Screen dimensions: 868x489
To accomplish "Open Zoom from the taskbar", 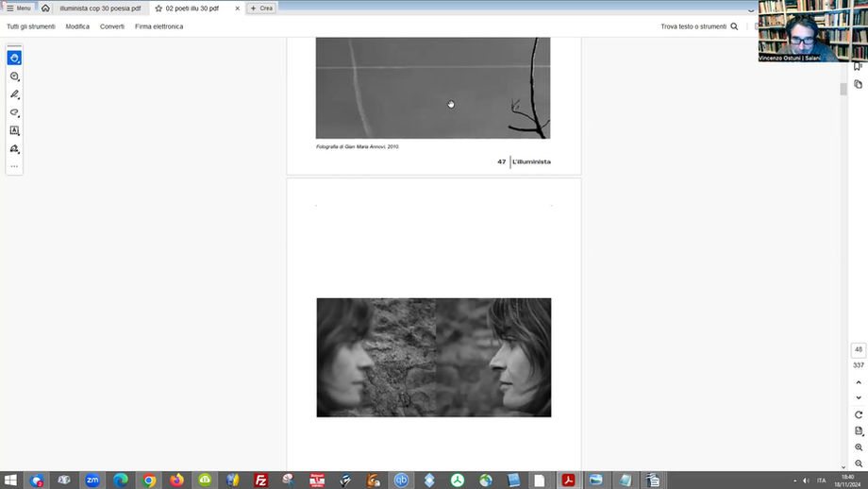I will tap(92, 481).
